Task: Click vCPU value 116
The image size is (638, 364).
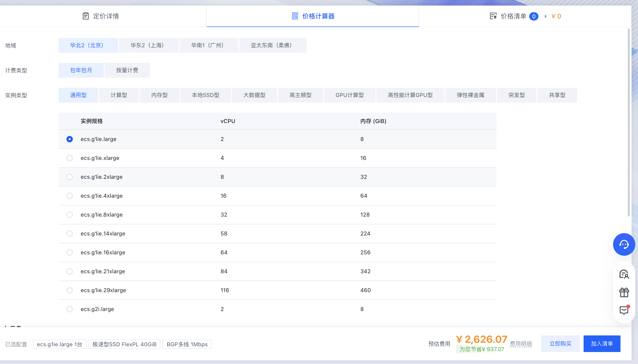Action: tap(224, 290)
